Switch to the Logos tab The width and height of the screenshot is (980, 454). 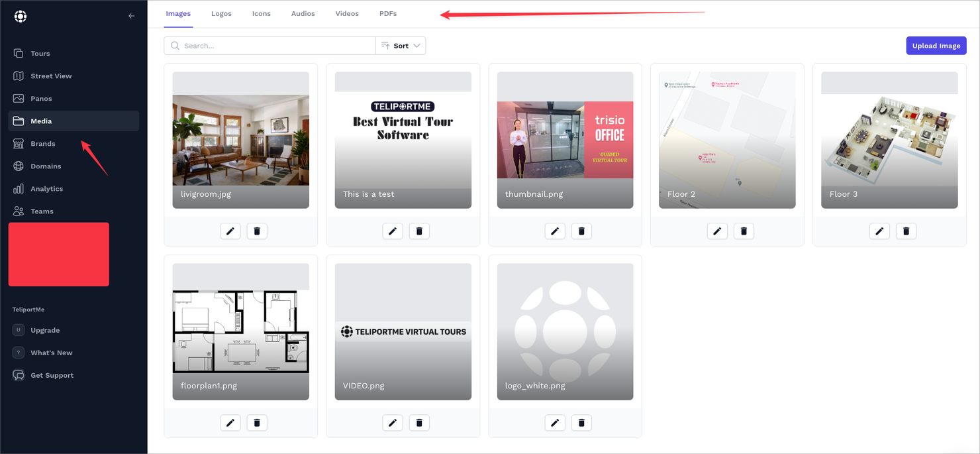pos(221,14)
